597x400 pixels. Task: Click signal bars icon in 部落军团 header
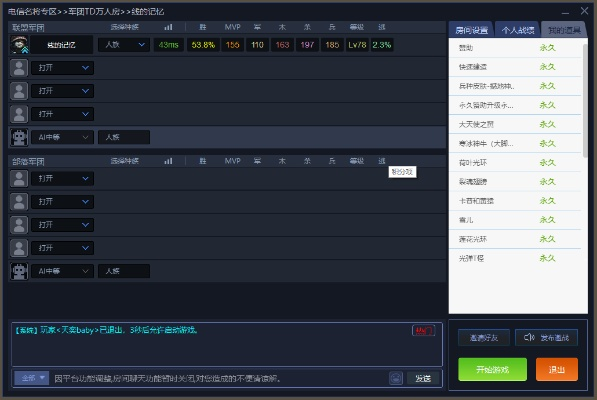(x=168, y=161)
